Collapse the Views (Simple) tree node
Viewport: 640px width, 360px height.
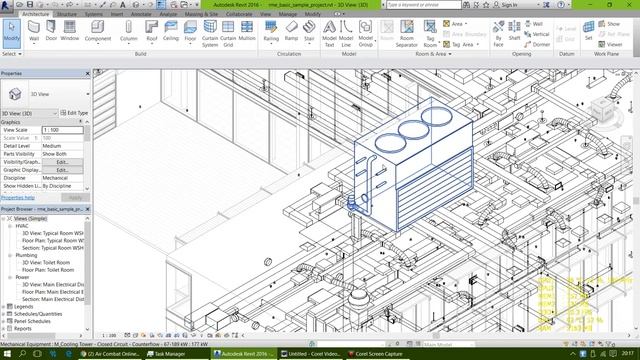(3, 219)
